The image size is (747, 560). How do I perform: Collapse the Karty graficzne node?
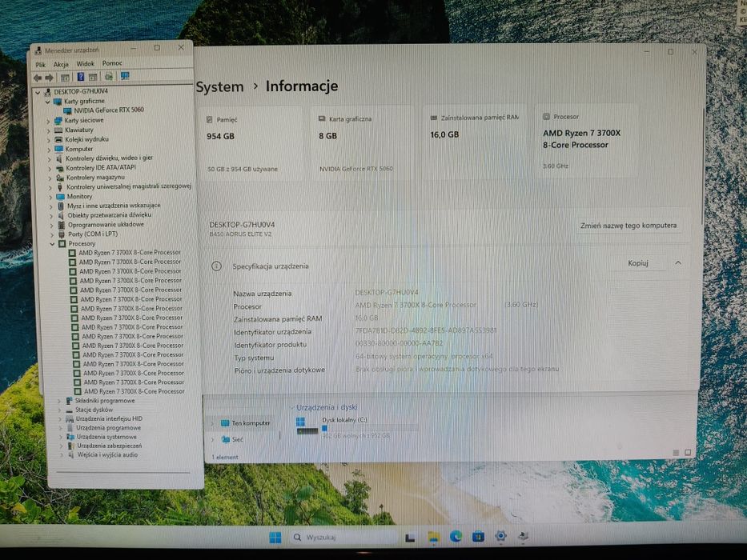(48, 102)
